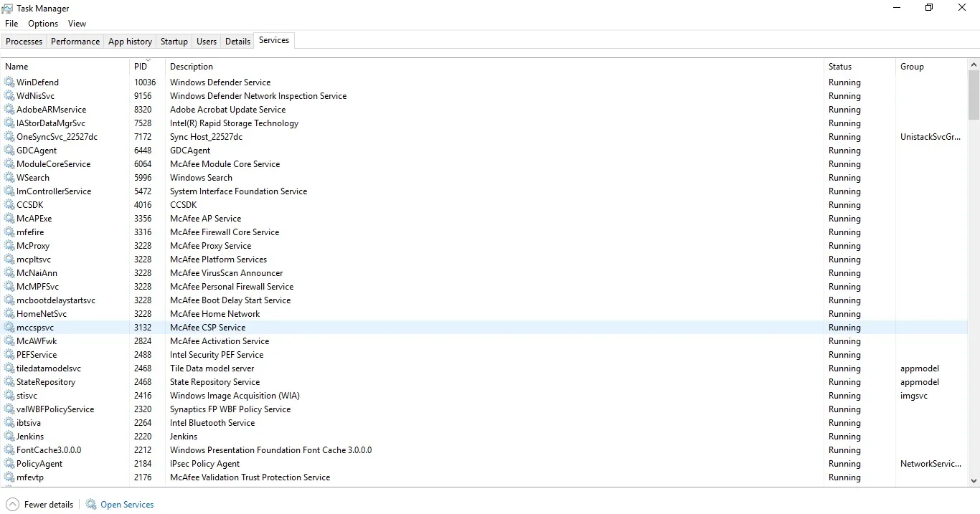The height and width of the screenshot is (514, 980).
Task: Click the scrollbar up arrow
Action: pyautogui.click(x=974, y=65)
